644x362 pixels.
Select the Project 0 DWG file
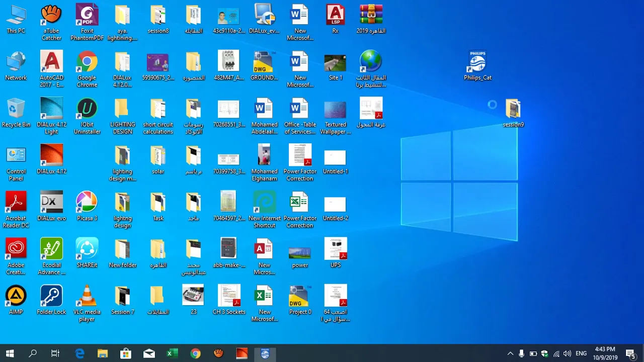pyautogui.click(x=300, y=300)
